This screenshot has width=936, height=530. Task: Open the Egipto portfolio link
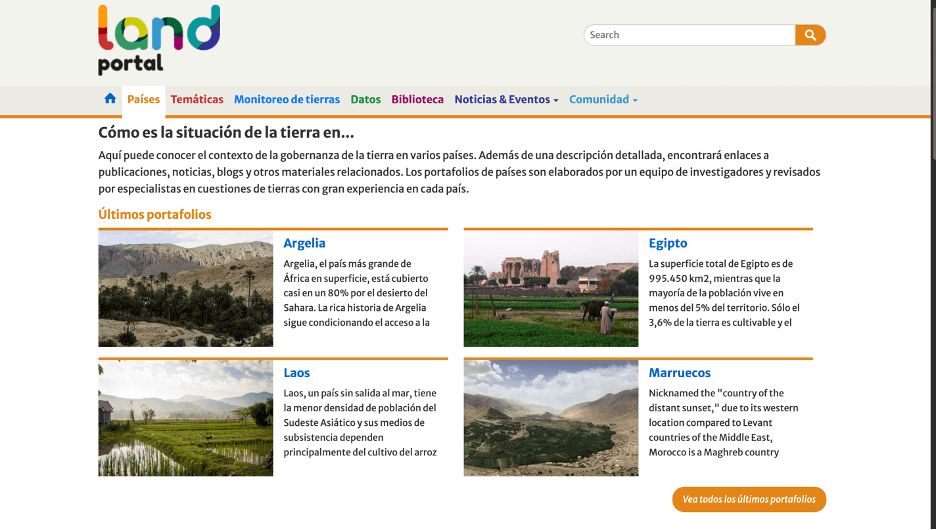(x=668, y=243)
